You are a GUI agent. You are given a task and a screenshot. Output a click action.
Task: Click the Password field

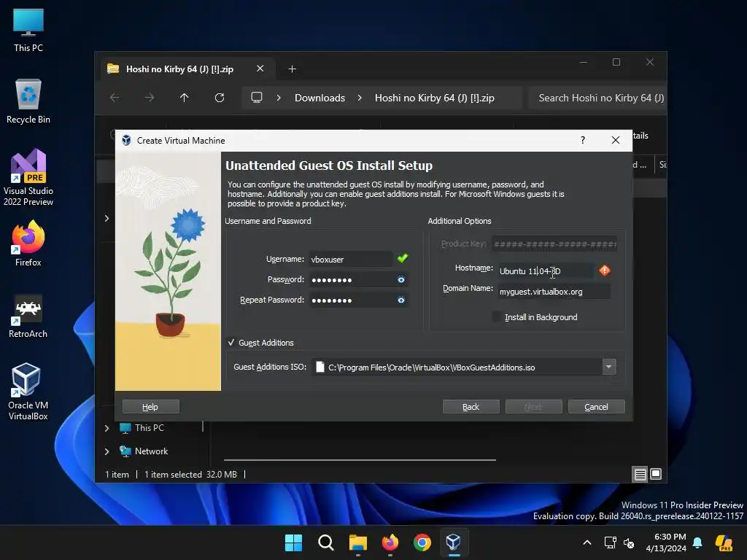point(358,279)
